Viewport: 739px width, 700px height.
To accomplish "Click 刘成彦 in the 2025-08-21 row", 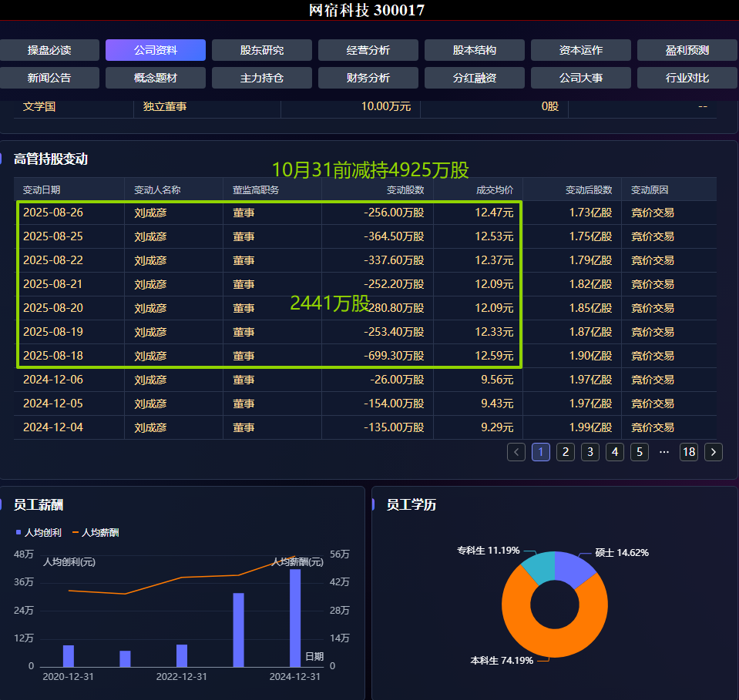I will pos(150,284).
